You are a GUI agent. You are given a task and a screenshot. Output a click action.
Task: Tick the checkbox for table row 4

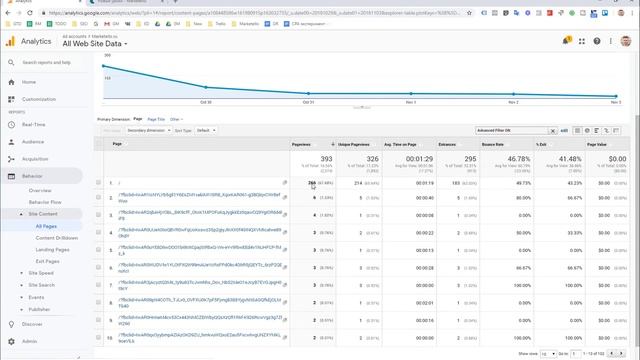pos(98,232)
